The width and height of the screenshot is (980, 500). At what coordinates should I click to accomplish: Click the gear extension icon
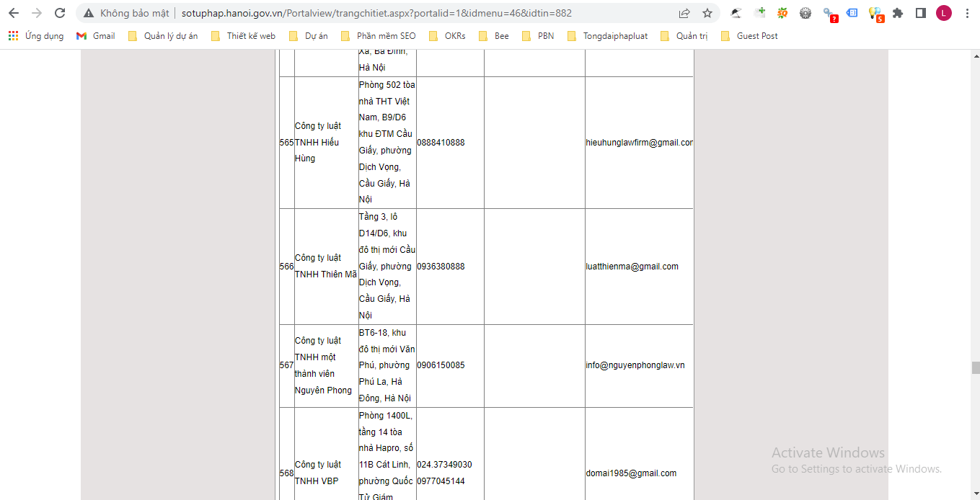coord(805,13)
